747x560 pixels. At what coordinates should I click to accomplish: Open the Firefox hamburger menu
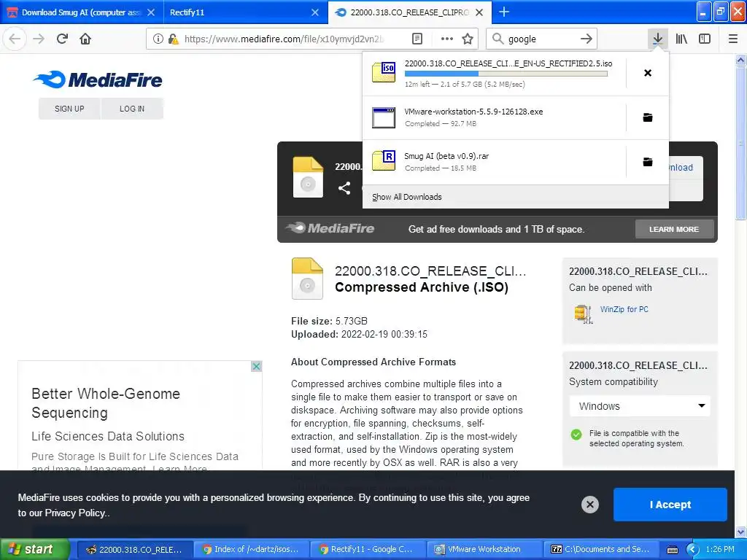point(732,39)
